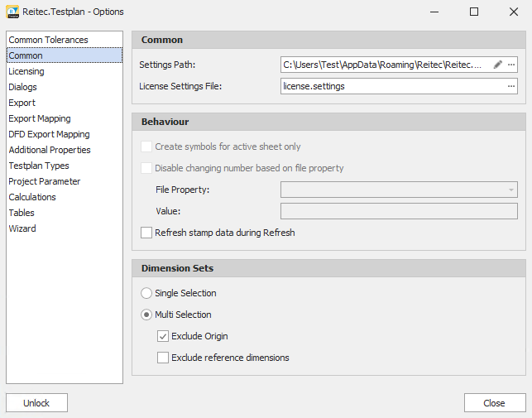Open the Licensing options page
This screenshot has width=532, height=418.
(x=26, y=71)
